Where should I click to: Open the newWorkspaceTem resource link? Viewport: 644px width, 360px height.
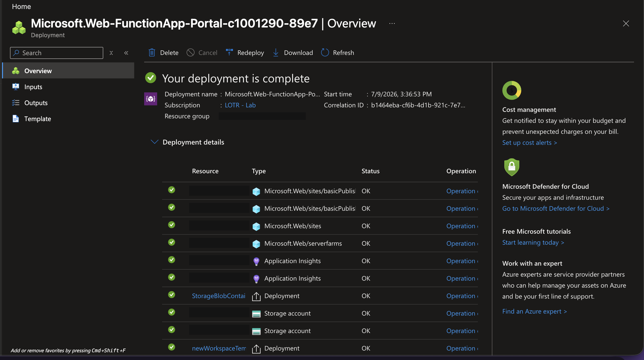click(219, 349)
